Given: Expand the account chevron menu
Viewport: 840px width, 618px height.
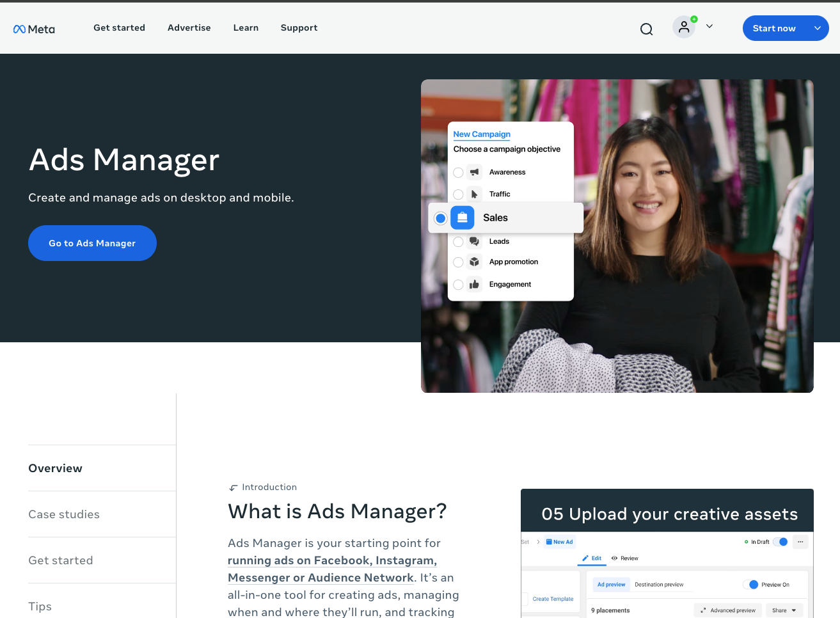Looking at the screenshot, I should [x=709, y=26].
